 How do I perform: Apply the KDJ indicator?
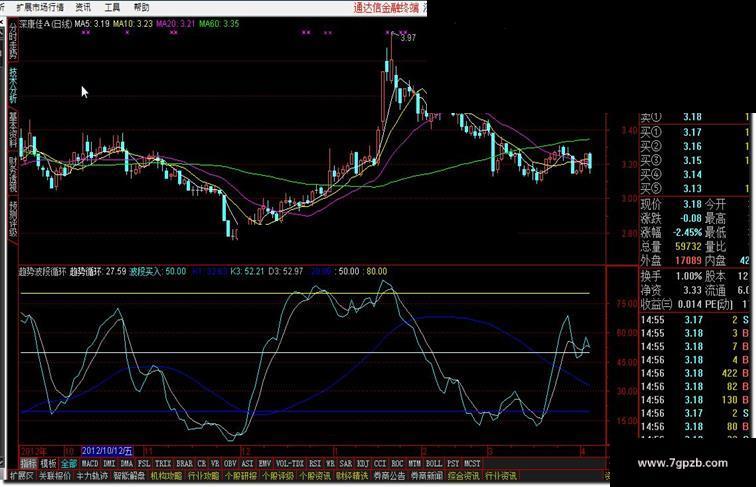click(x=363, y=463)
